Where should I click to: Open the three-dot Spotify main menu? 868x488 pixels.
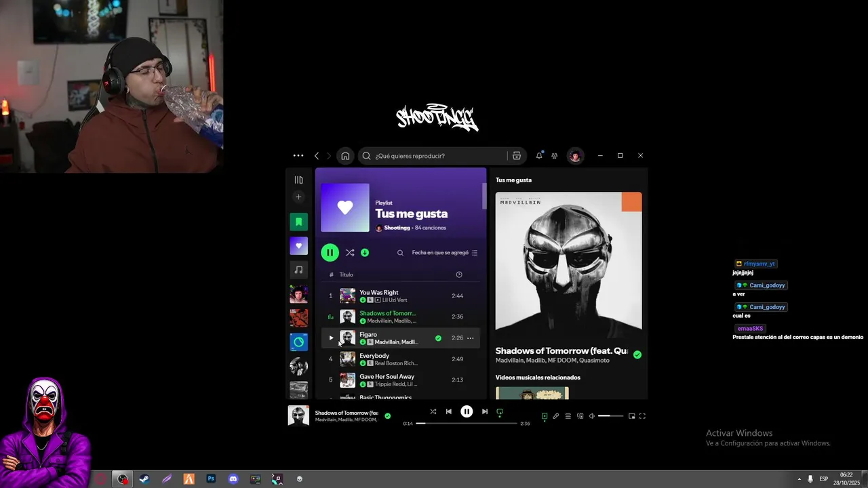tap(298, 155)
